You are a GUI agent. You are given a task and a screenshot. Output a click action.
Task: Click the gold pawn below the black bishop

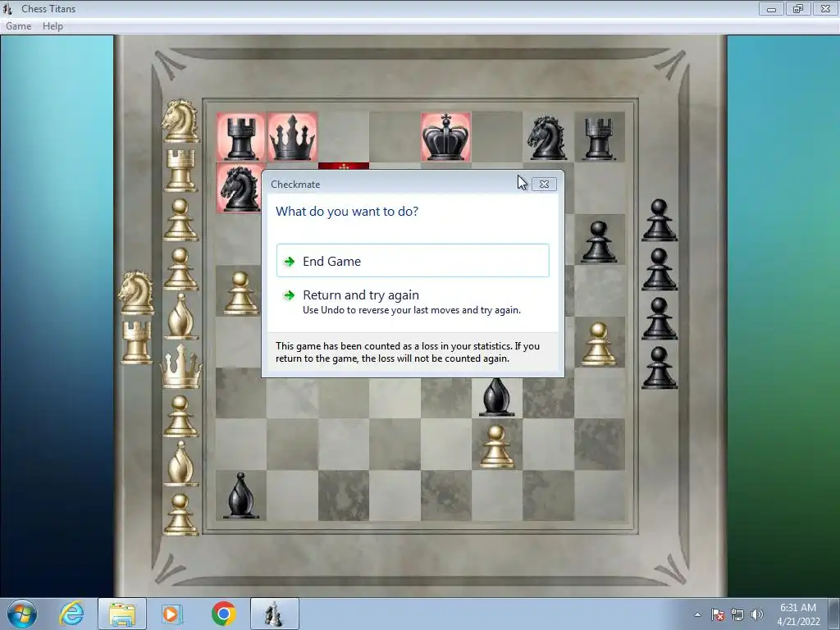pos(496,447)
